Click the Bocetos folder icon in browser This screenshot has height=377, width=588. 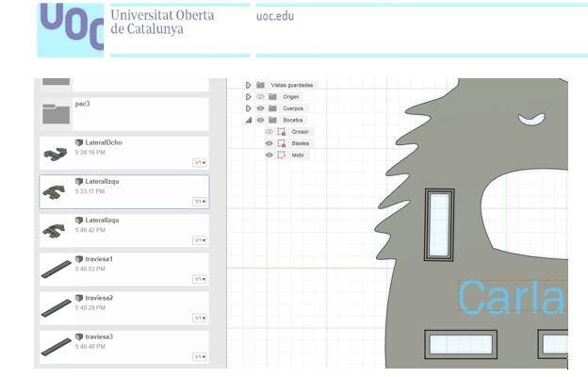272,120
